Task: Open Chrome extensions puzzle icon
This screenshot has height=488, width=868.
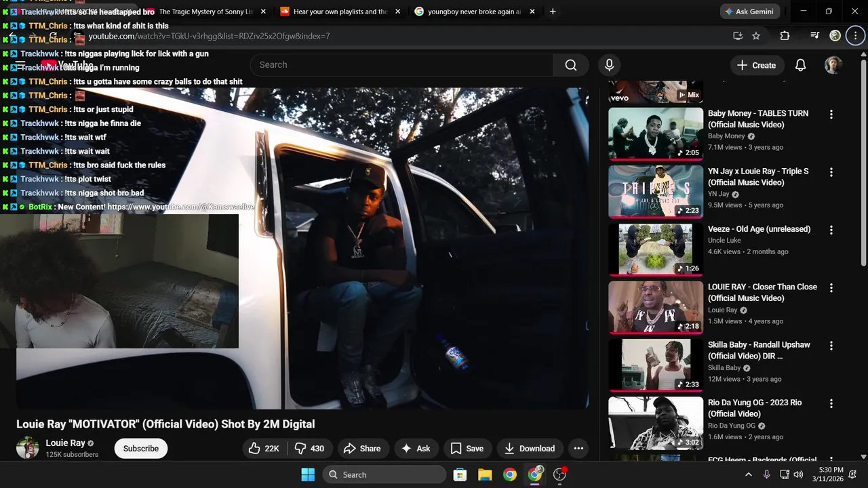Action: pyautogui.click(x=785, y=36)
